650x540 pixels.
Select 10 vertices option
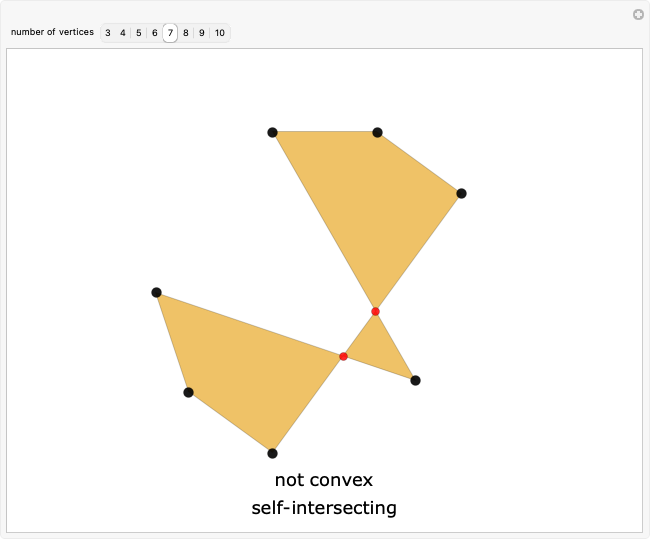pos(219,33)
